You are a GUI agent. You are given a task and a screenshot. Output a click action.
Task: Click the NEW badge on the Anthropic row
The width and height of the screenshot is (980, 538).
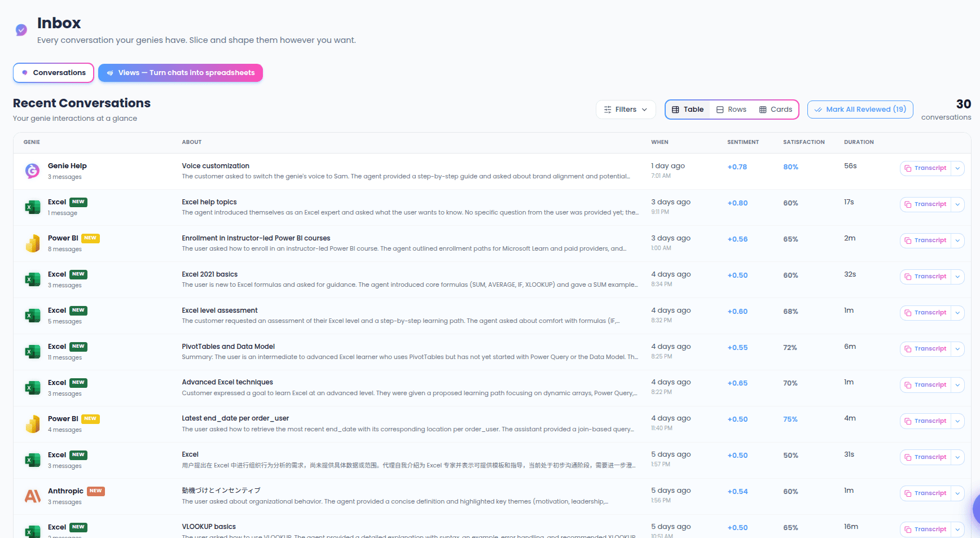(96, 491)
